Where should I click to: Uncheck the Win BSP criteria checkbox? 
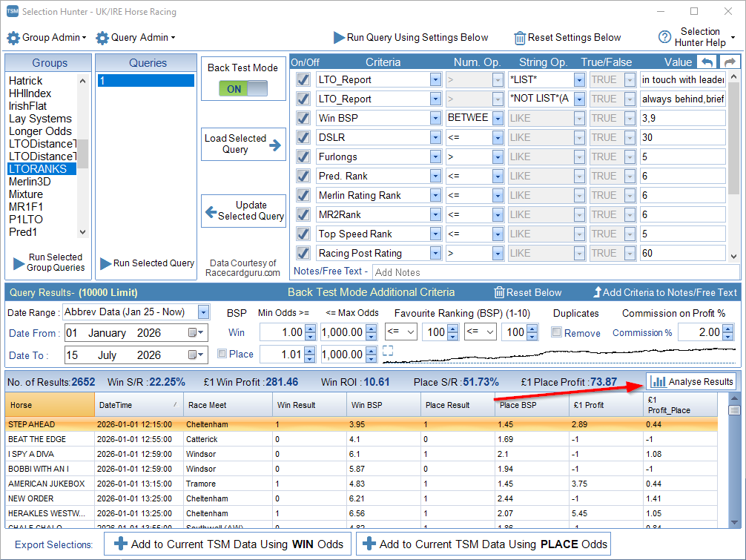pyautogui.click(x=303, y=118)
